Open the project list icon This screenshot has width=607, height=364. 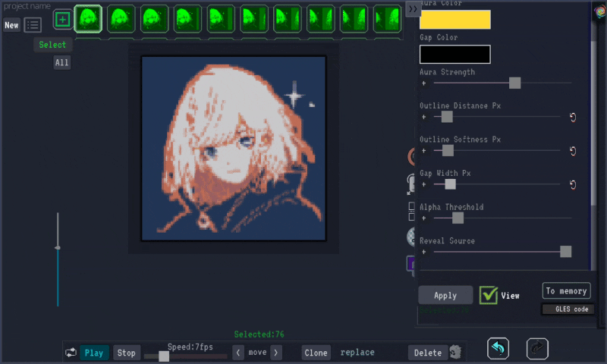[x=33, y=25]
